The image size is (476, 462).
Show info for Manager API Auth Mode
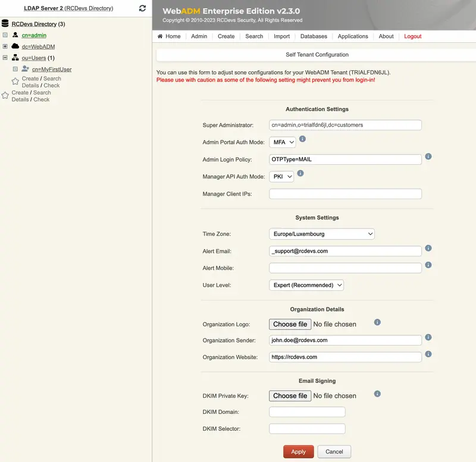(x=300, y=173)
